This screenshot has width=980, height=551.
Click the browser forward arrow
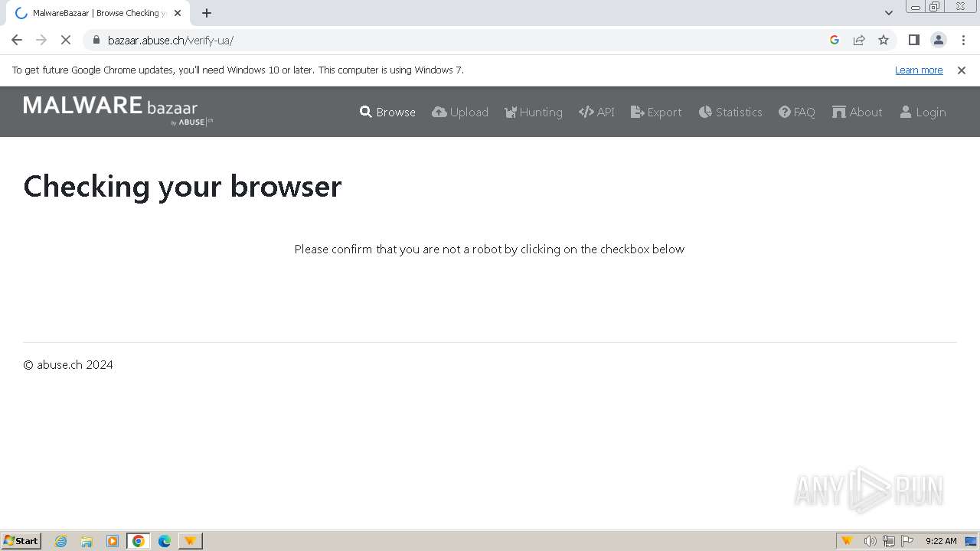click(41, 40)
